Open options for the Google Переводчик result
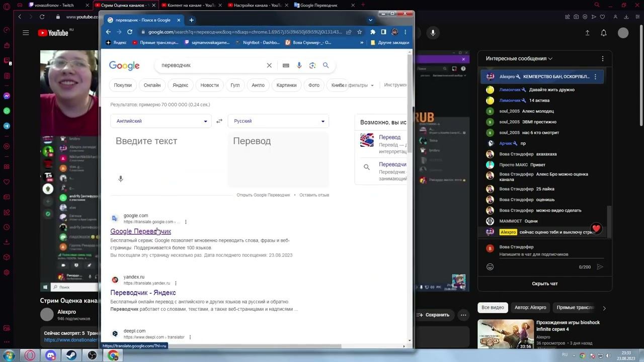 [x=186, y=222]
